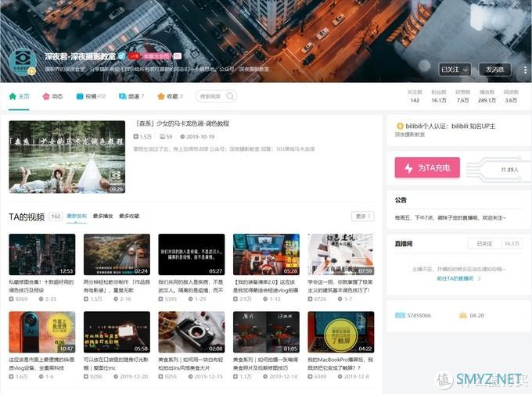Send a message with 发消息 button
This screenshot has height=394, width=532.
click(x=494, y=69)
